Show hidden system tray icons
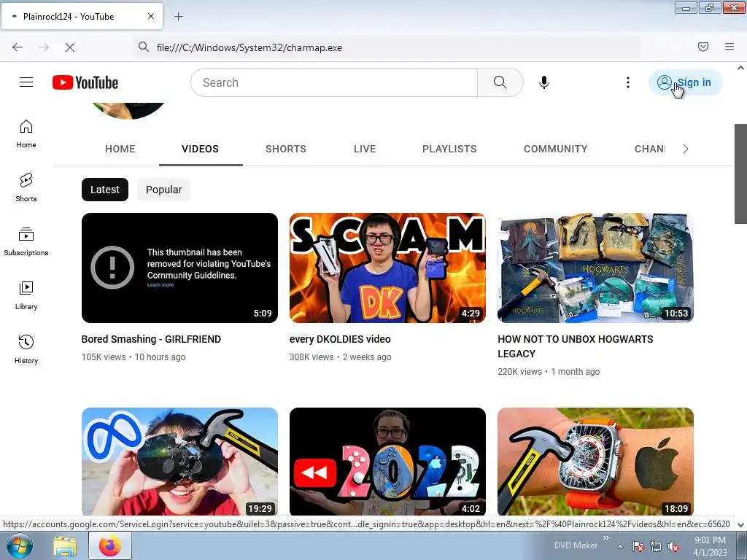The width and height of the screenshot is (747, 560). coord(620,546)
